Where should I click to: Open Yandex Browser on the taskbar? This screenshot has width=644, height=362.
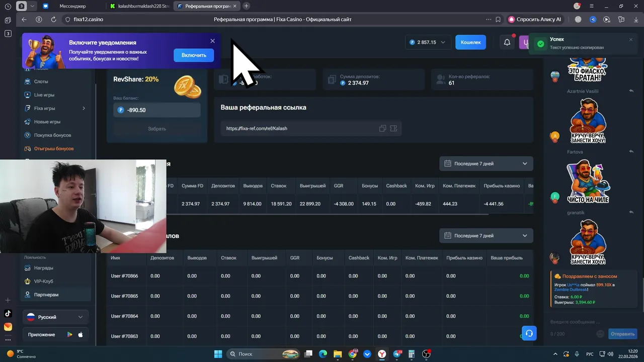[382, 354]
